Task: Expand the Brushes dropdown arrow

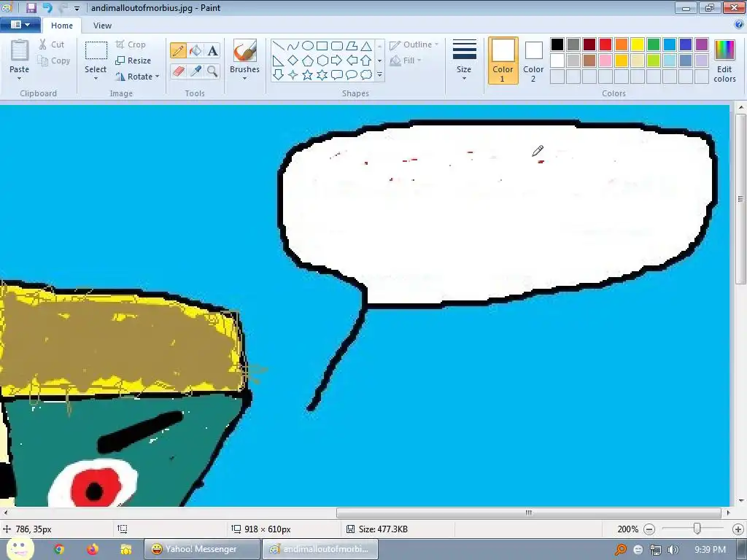Action: [244, 78]
